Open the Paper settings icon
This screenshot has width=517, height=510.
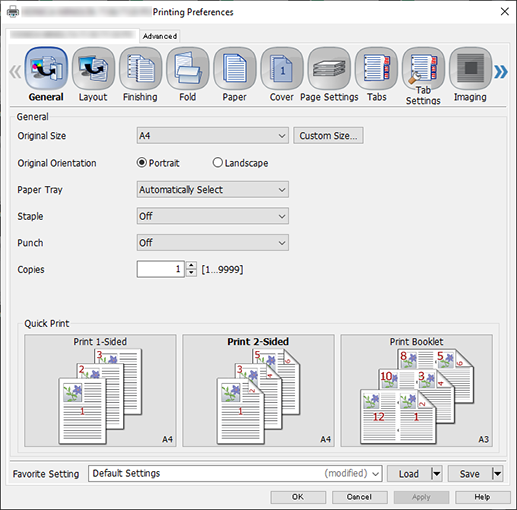click(235, 68)
